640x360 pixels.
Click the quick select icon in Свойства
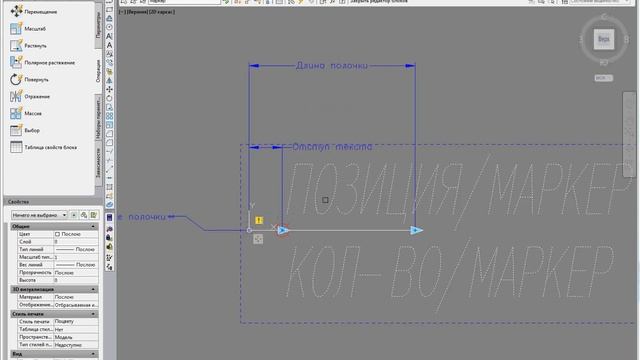point(93,215)
